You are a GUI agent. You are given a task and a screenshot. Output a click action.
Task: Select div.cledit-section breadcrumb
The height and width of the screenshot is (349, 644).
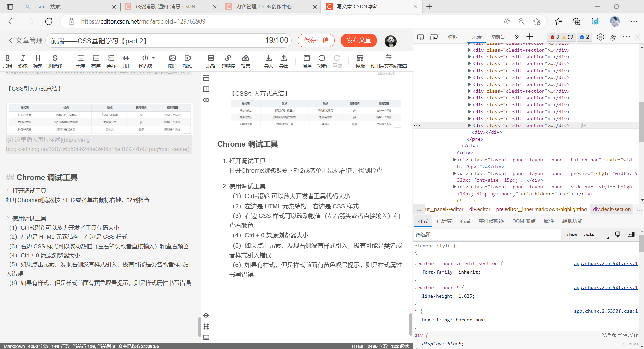tap(612, 209)
